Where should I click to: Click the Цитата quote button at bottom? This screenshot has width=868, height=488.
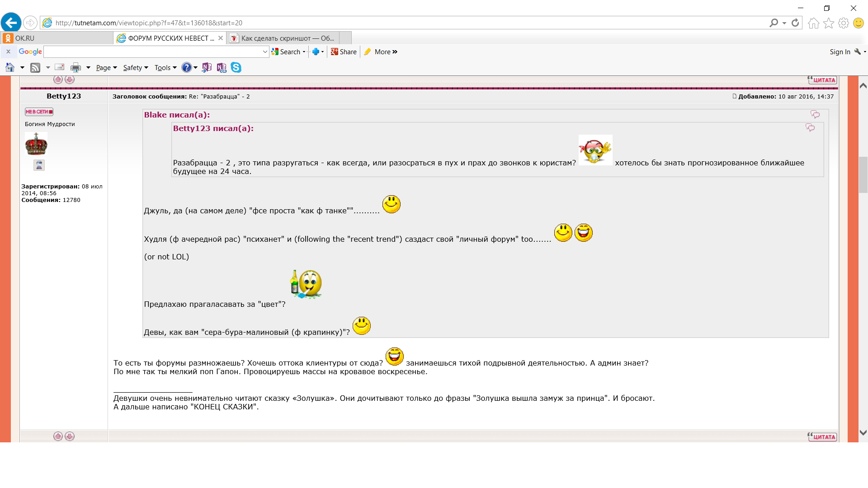pyautogui.click(x=822, y=437)
